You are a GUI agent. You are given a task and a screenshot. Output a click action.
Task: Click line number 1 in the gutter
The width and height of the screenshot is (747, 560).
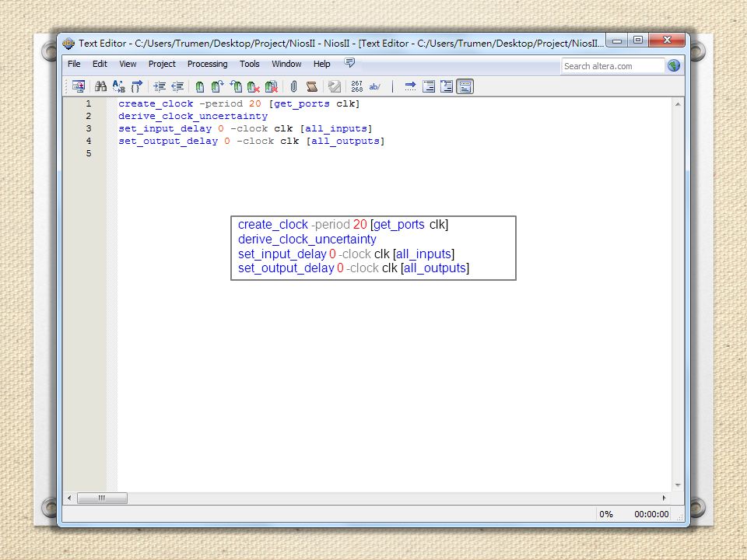pyautogui.click(x=89, y=103)
